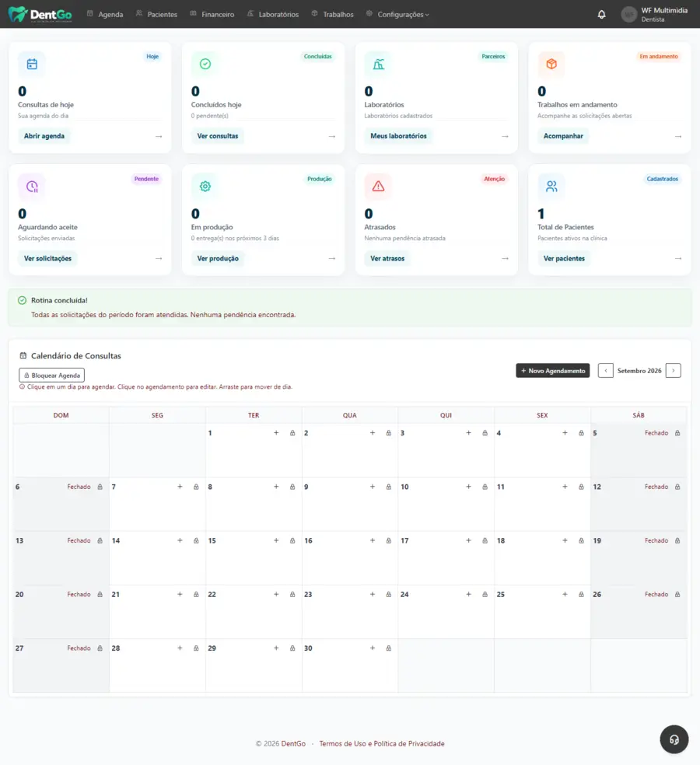
Task: Click the arrow in Concluídos hoje card
Action: tap(332, 136)
